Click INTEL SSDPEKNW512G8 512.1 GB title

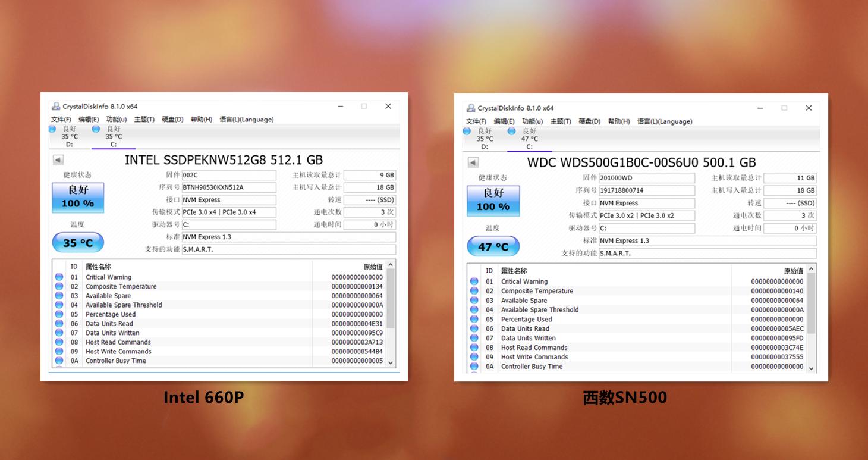224,159
